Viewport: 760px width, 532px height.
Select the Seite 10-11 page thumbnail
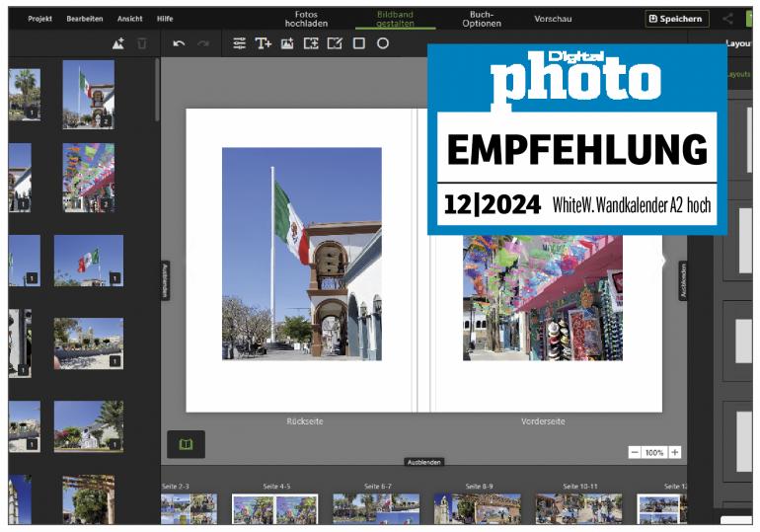point(578,508)
